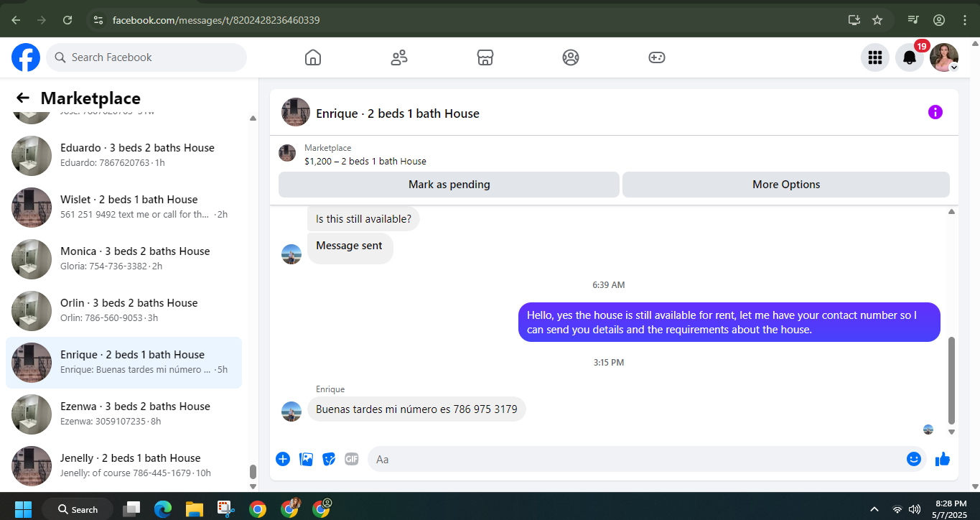Screen dimensions: 980x520
Task: Open the Facebook logo home link
Action: click(26, 57)
